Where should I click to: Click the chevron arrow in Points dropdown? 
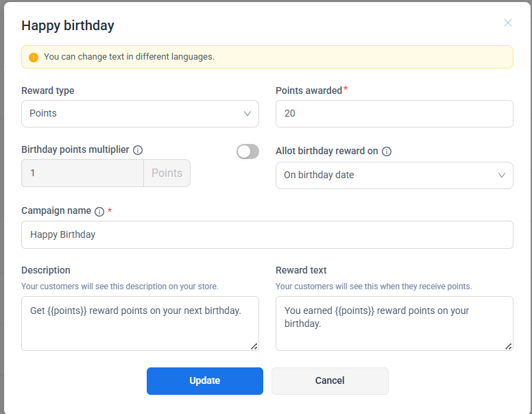click(x=247, y=114)
